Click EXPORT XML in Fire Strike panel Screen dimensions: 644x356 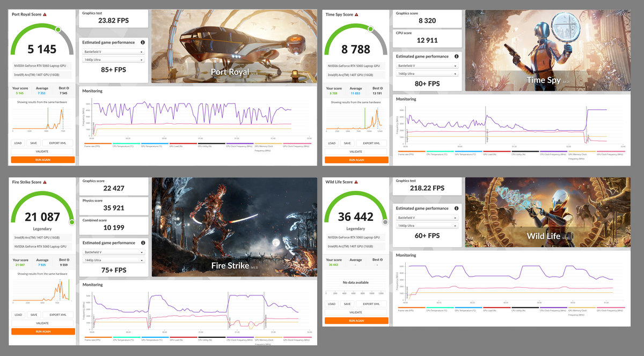coord(58,315)
